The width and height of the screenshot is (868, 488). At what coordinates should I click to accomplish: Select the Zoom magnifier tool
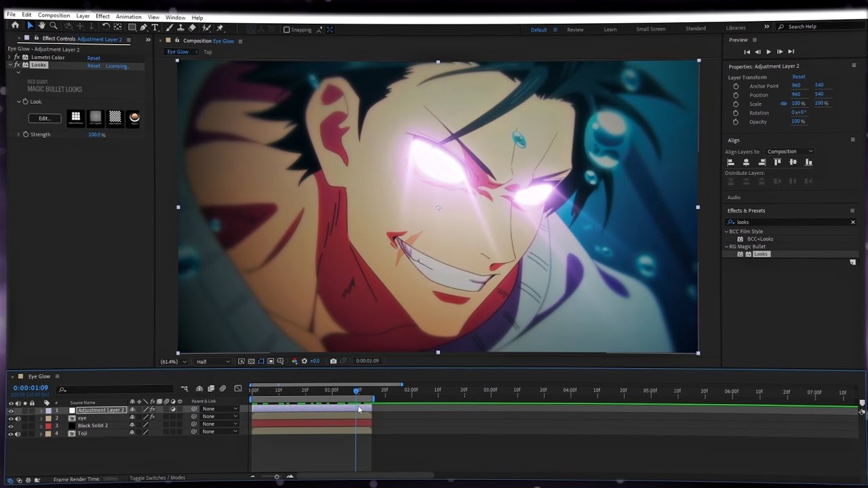coord(54,26)
